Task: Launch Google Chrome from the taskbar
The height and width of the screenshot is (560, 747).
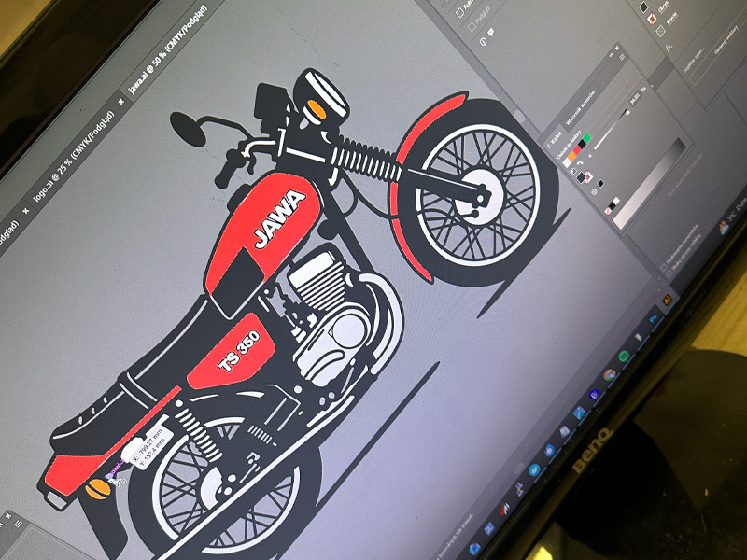Action: [x=610, y=374]
